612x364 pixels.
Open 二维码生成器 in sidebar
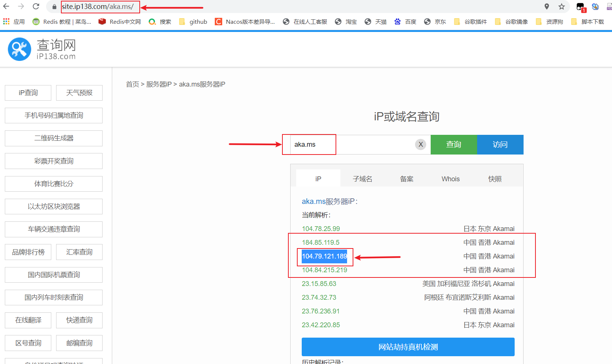(x=54, y=138)
